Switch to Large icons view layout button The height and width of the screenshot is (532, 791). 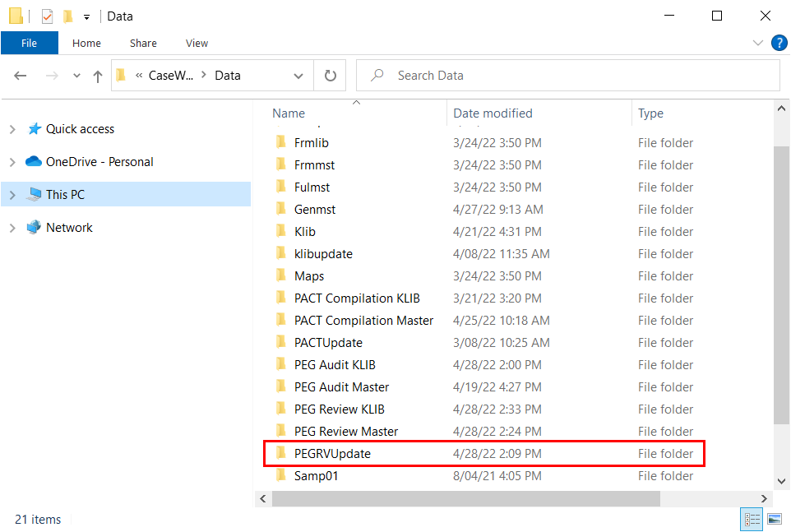point(775,520)
